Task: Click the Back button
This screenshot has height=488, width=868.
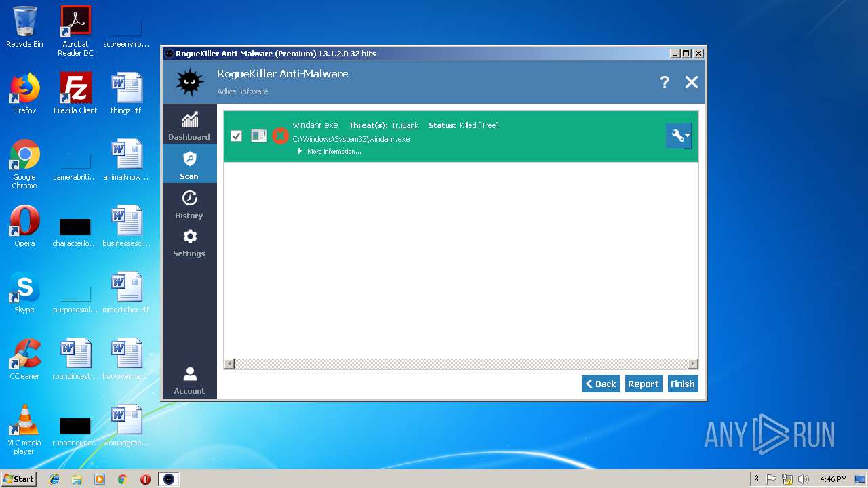Action: tap(601, 384)
